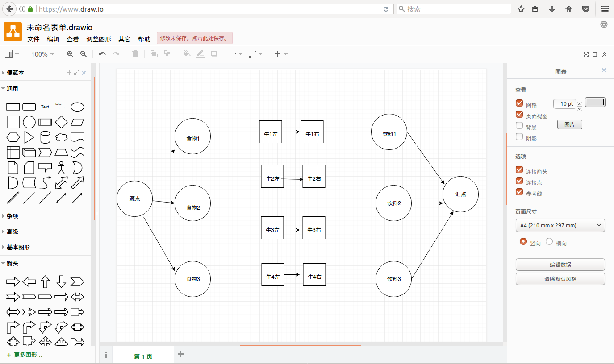Enable the 阴影 shadow checkbox
The width and height of the screenshot is (614, 364).
(x=519, y=137)
